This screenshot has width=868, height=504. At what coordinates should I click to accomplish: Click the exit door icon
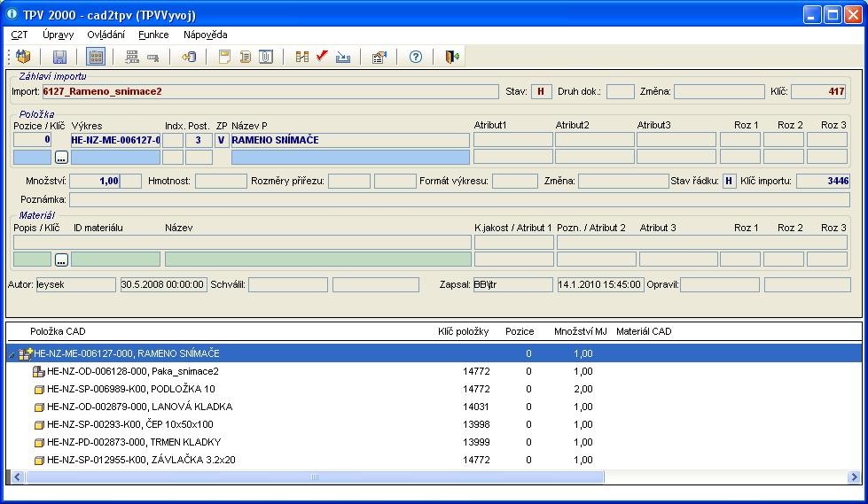click(x=452, y=57)
